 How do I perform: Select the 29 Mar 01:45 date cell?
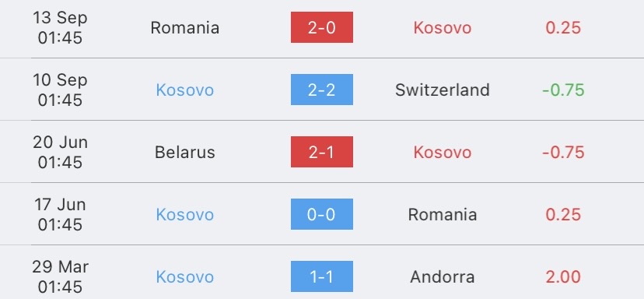60,276
